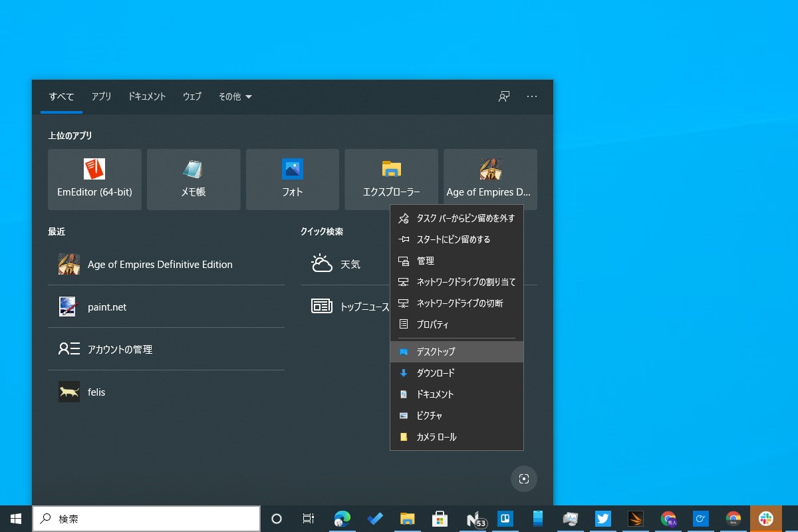Screen dimensions: 798x532
Task: Open EmEditor (64-bit) from top apps
Action: click(94, 179)
